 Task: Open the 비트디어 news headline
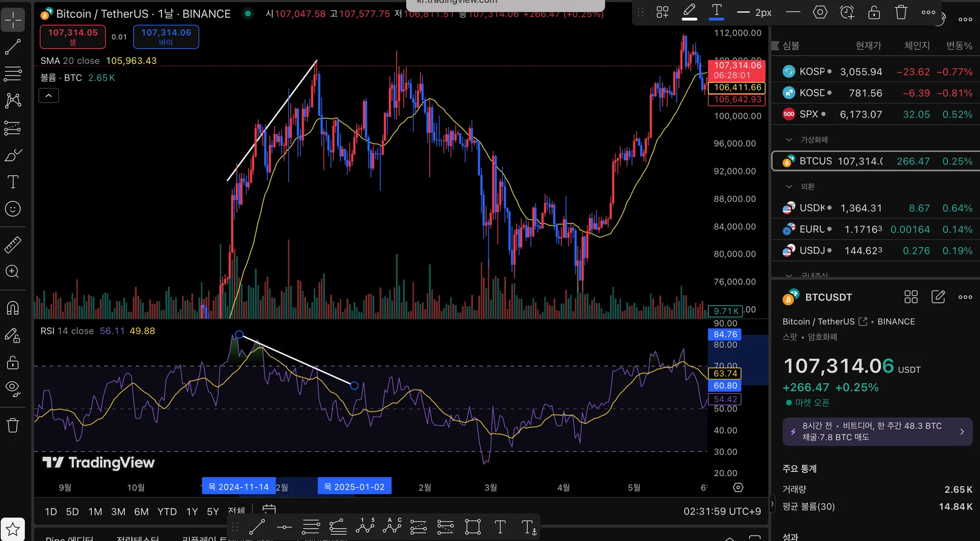(x=877, y=432)
